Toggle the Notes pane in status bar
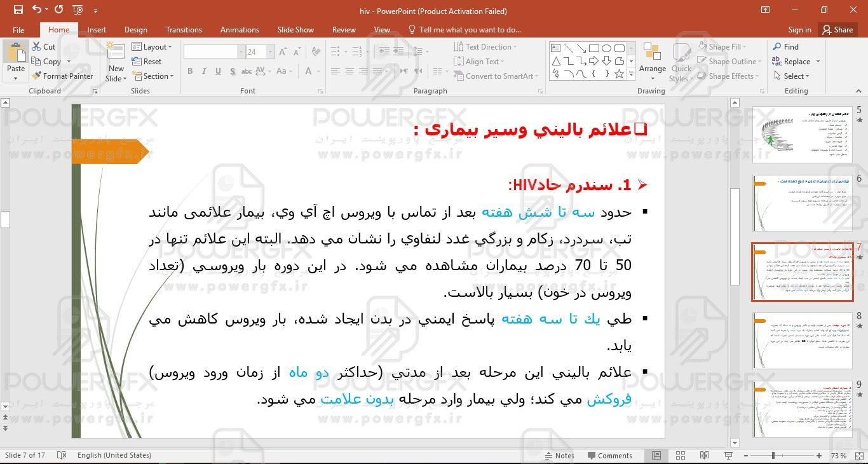 [x=559, y=456]
